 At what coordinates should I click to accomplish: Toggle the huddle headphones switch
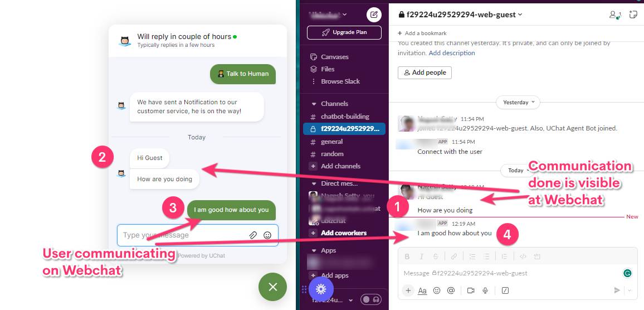point(371,299)
